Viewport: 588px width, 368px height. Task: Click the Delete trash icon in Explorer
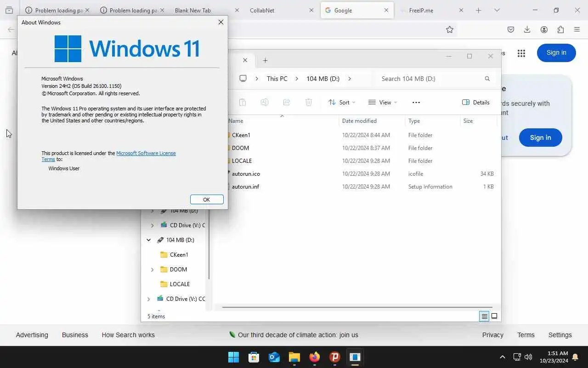click(309, 102)
